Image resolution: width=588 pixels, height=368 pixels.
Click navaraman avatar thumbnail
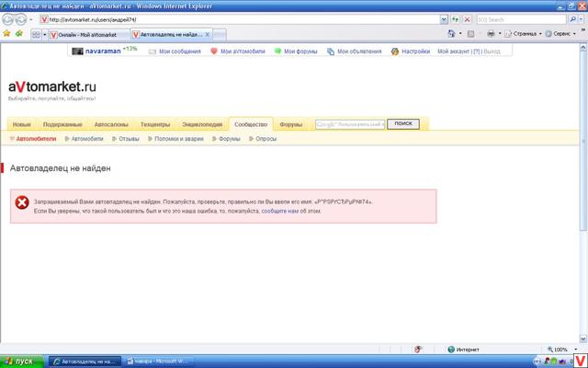pos(77,52)
